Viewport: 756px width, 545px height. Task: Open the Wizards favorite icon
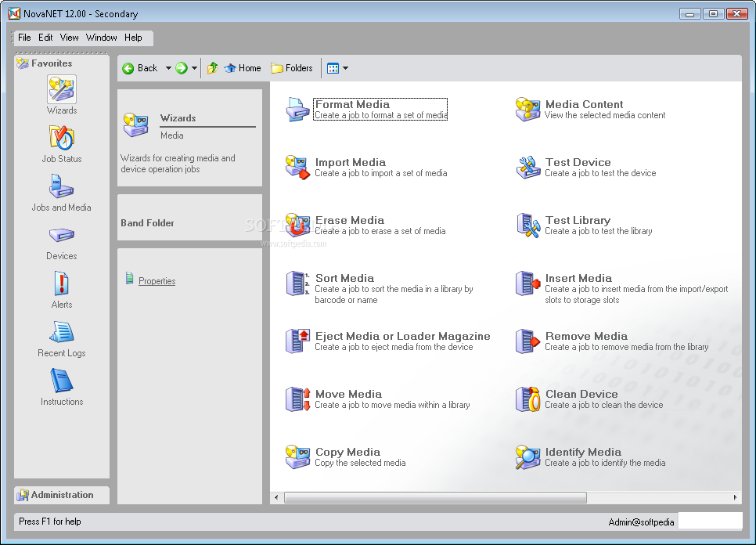(x=62, y=90)
